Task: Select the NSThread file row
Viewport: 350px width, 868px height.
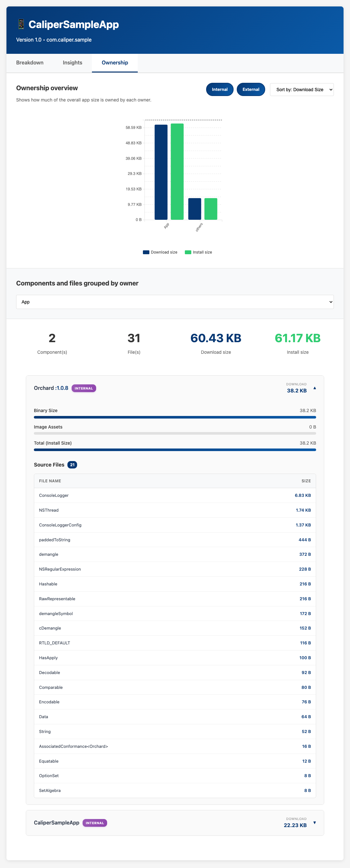Action: [175, 510]
